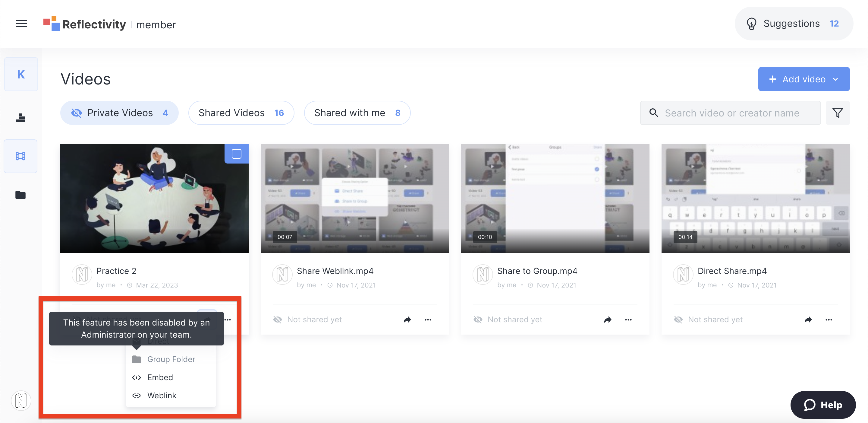This screenshot has height=423, width=868.
Task: Open the Practice 2 video thumbnail
Action: click(x=154, y=198)
